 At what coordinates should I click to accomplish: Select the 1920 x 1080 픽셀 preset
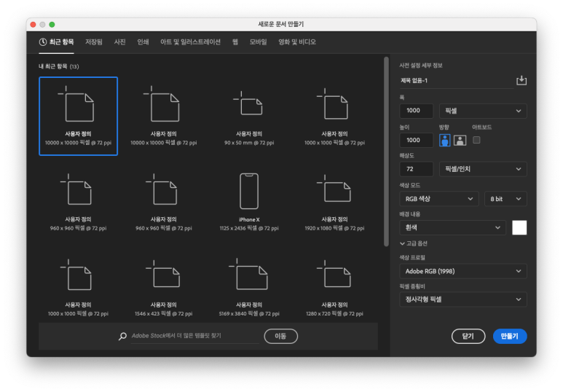pos(334,203)
